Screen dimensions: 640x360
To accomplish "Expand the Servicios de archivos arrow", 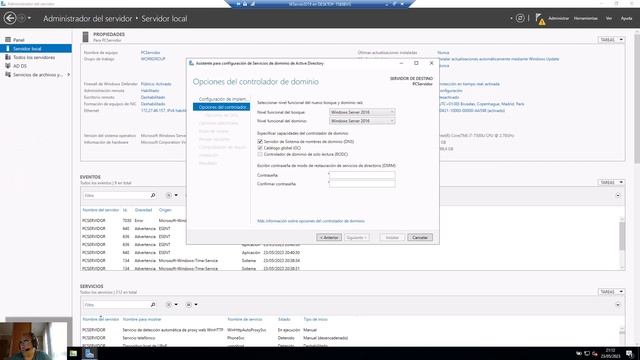I will point(69,75).
